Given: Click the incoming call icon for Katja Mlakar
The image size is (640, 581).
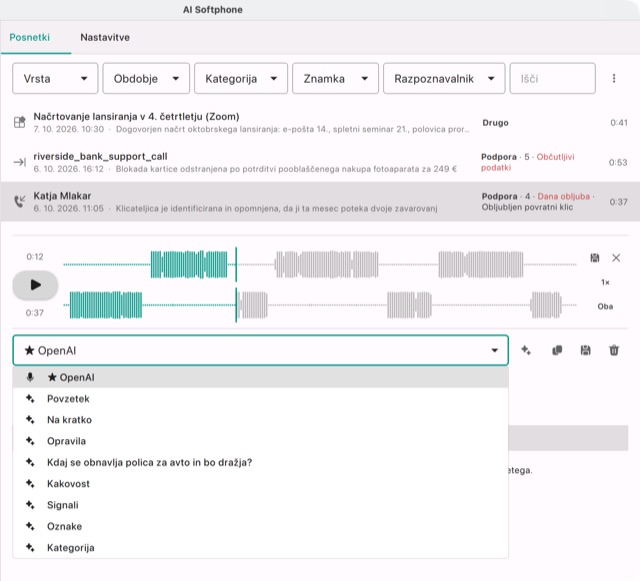Looking at the screenshot, I should click(20, 201).
